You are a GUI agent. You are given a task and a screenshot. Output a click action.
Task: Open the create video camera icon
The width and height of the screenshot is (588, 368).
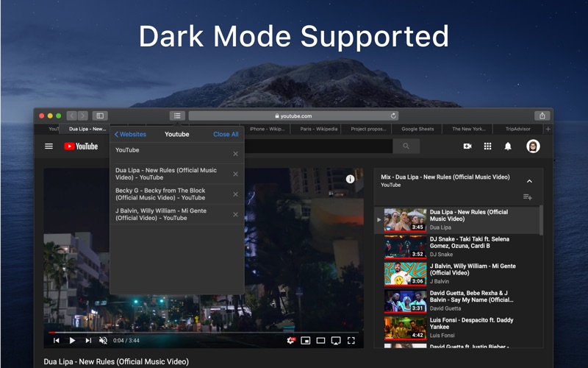pos(467,146)
